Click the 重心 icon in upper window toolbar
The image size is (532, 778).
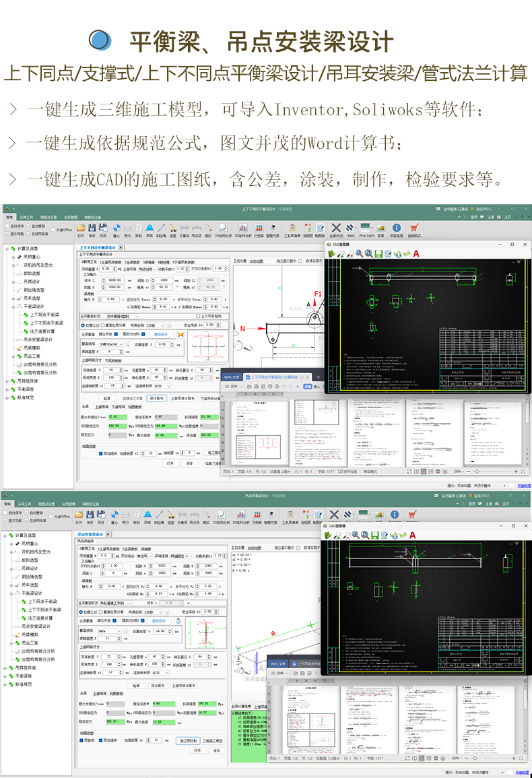[x=116, y=229]
